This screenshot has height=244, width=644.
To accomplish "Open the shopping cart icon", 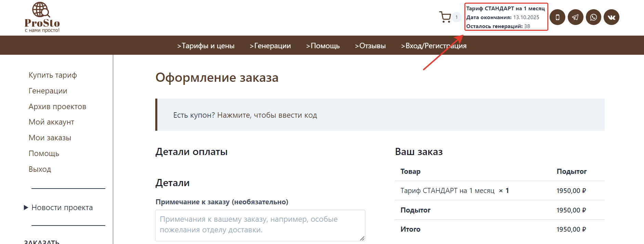I will (445, 17).
